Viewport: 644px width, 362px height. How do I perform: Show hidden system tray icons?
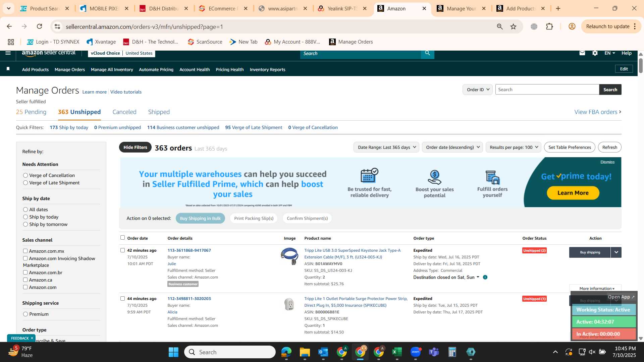tap(555, 352)
